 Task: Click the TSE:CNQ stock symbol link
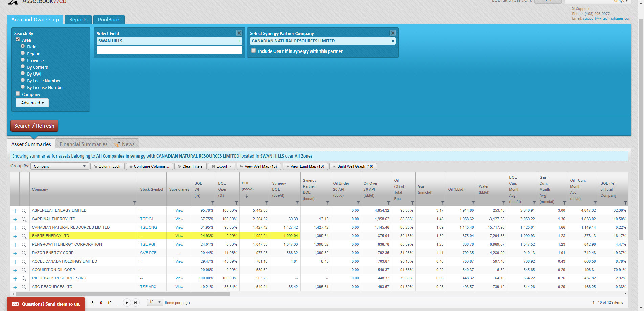(x=149, y=228)
